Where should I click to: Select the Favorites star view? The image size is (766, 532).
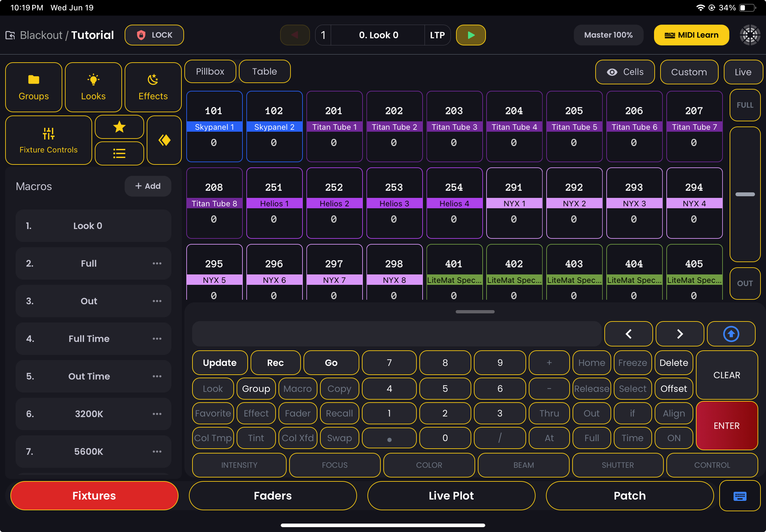119,127
